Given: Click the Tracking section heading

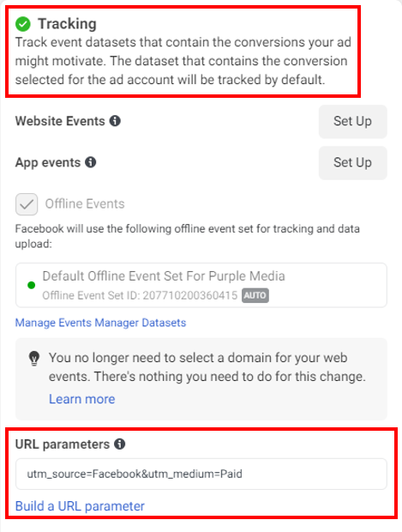Looking at the screenshot, I should coord(67,24).
